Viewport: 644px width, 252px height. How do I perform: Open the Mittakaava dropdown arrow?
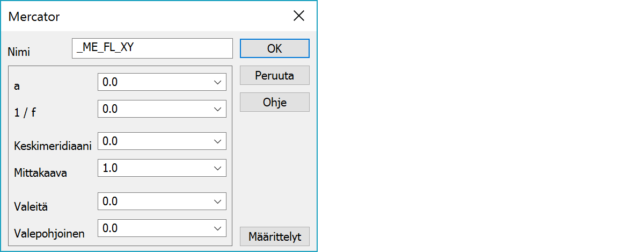click(x=217, y=168)
